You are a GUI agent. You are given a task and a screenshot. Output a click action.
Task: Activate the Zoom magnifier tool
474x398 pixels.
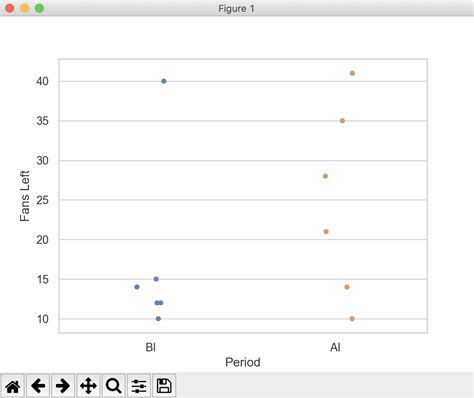pos(113,386)
